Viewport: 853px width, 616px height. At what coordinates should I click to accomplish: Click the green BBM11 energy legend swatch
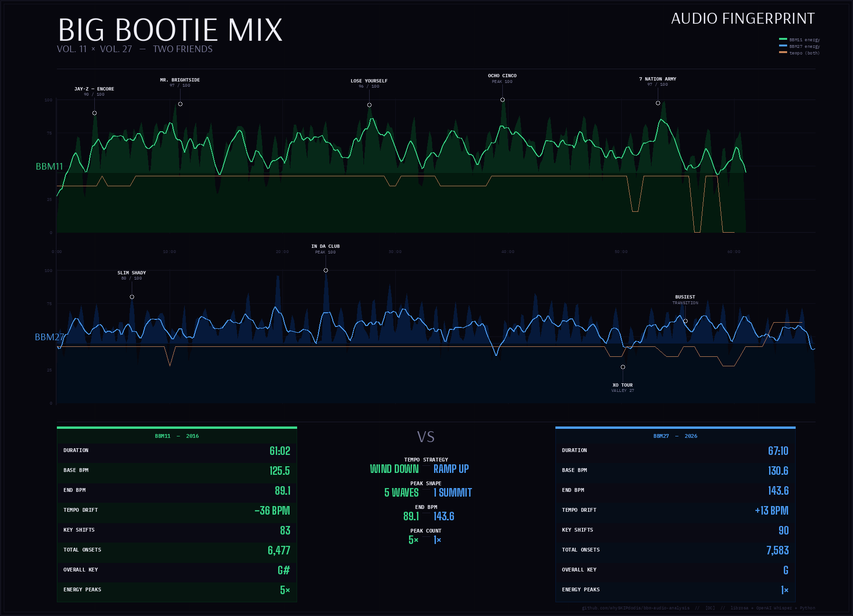pos(783,39)
